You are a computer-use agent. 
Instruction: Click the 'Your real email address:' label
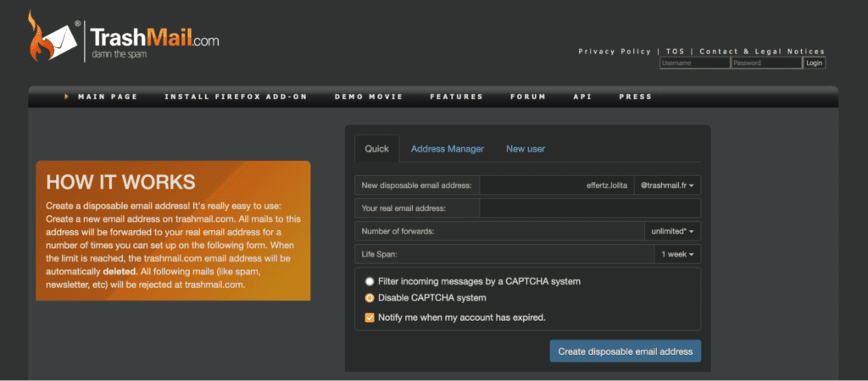[403, 208]
